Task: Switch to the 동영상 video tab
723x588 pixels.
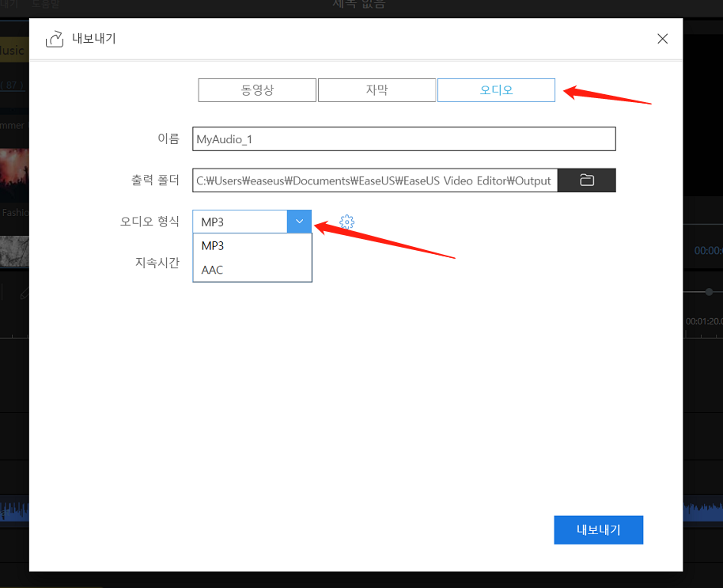Action: pos(257,90)
